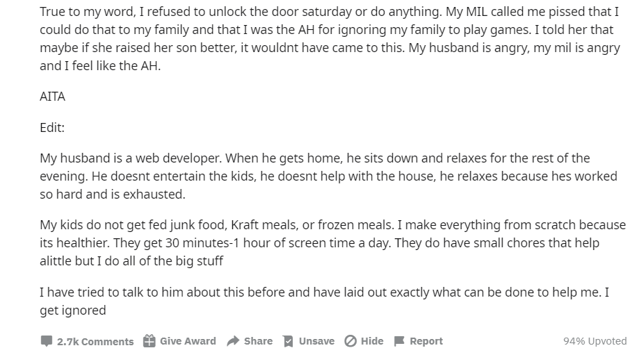Image resolution: width=639 pixels, height=364 pixels.
Task: Choose the Share label
Action: coord(259,341)
